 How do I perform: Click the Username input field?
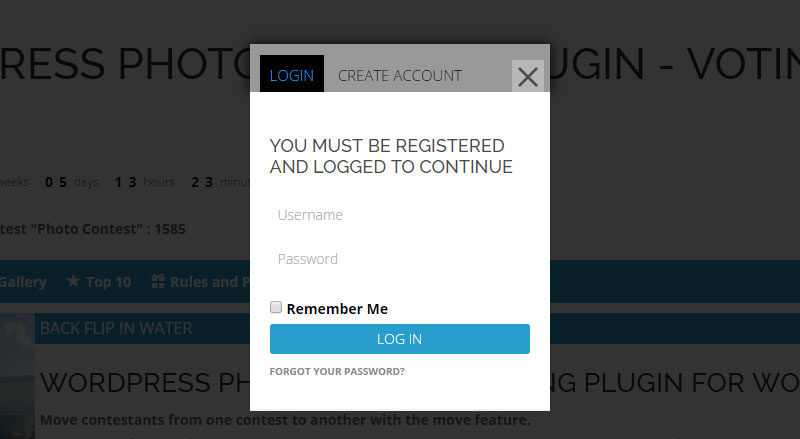click(399, 215)
